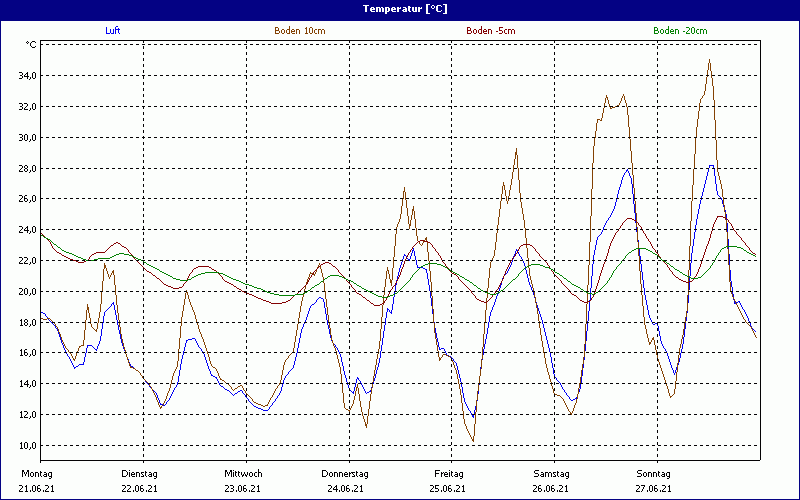Click the °C axis unit label
The height and width of the screenshot is (500, 800).
point(31,45)
